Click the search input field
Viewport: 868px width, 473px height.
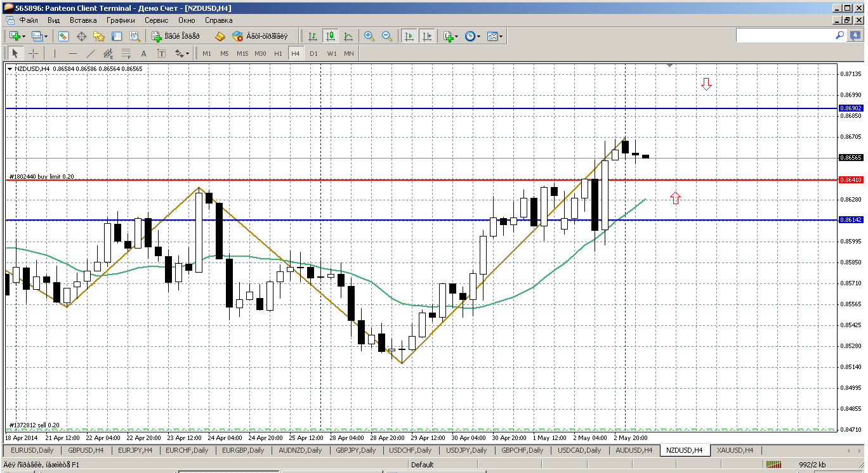pos(786,36)
